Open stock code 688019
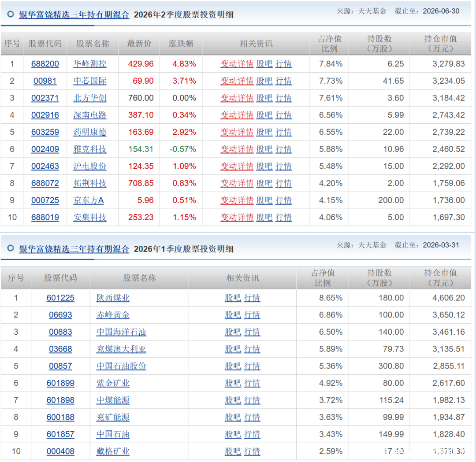 point(45,217)
